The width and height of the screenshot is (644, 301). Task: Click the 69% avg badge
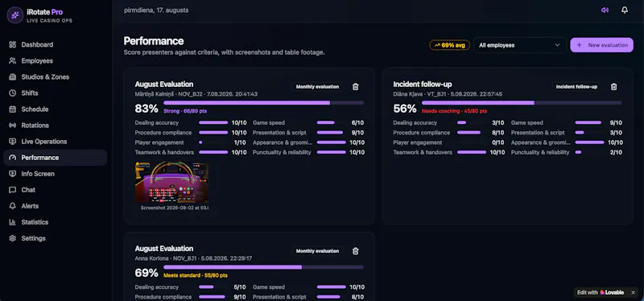[450, 45]
